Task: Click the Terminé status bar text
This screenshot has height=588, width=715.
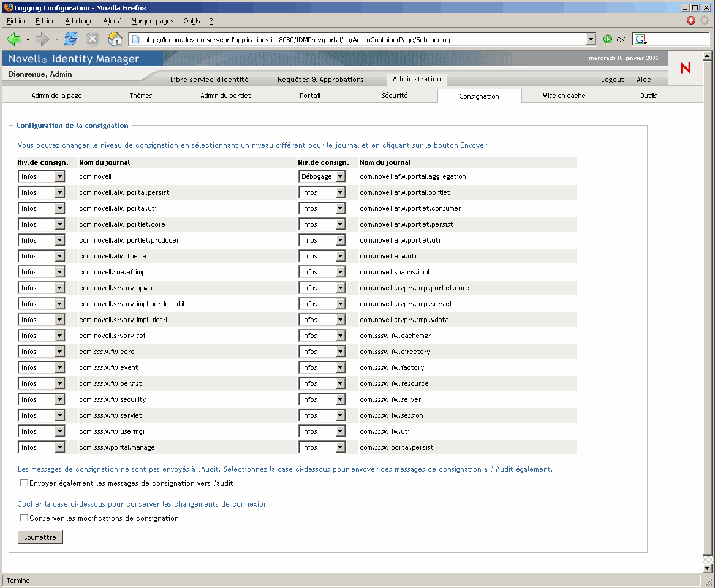Action: click(x=18, y=581)
